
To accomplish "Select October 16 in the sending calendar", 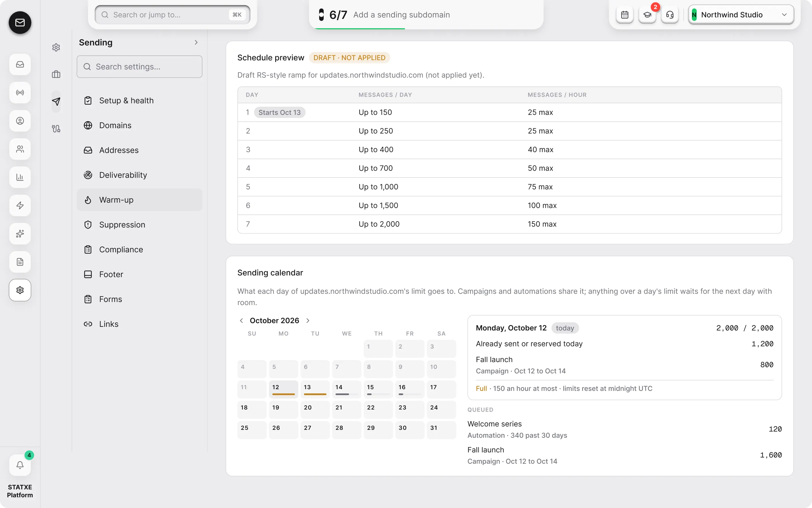I will point(410,389).
